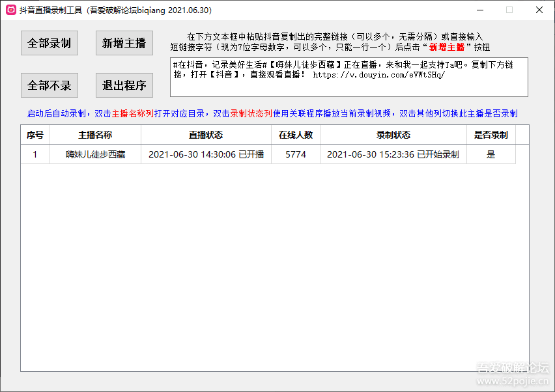Select the online count cell 5774
This screenshot has width=555, height=392.
(x=296, y=154)
